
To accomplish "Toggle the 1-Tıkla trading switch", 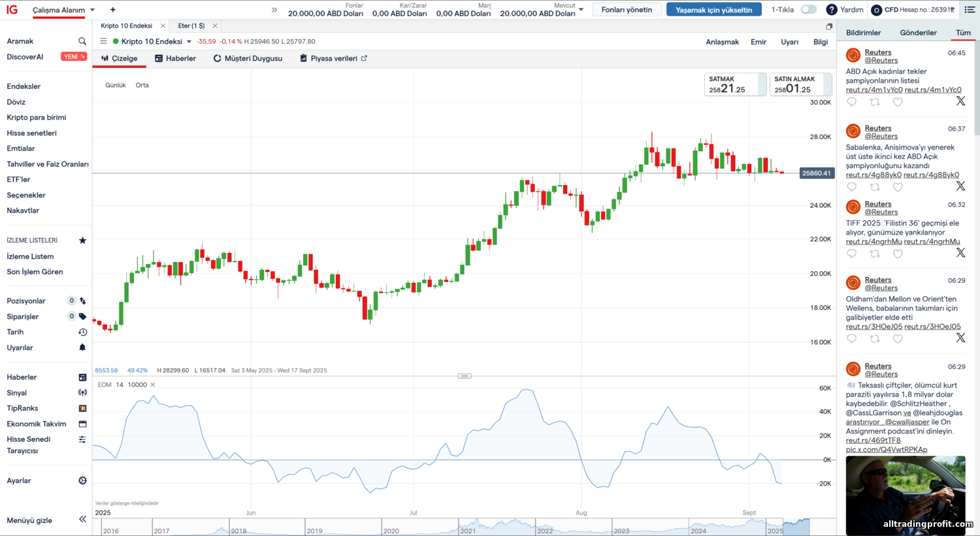I will [x=808, y=10].
